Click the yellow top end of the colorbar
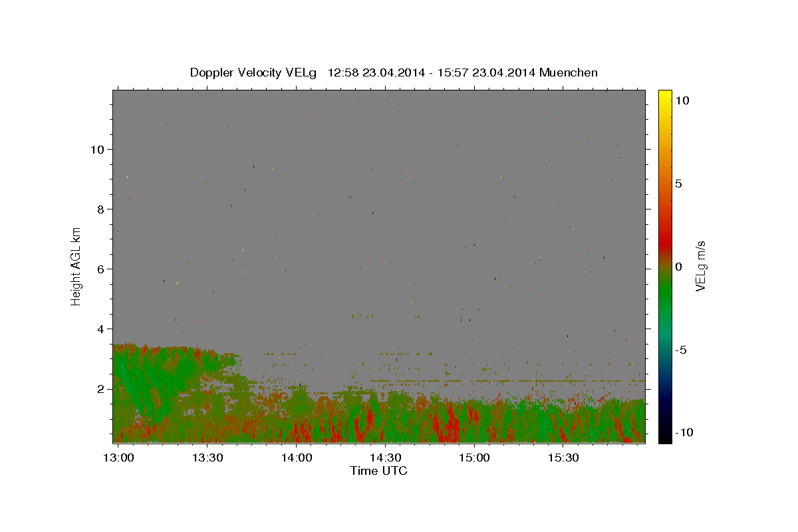The image size is (798, 532). point(664,94)
